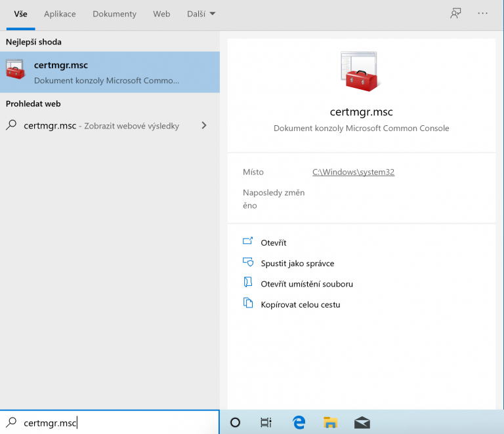The image size is (504, 434).
Task: Click the run as admin shield icon
Action: (x=248, y=262)
